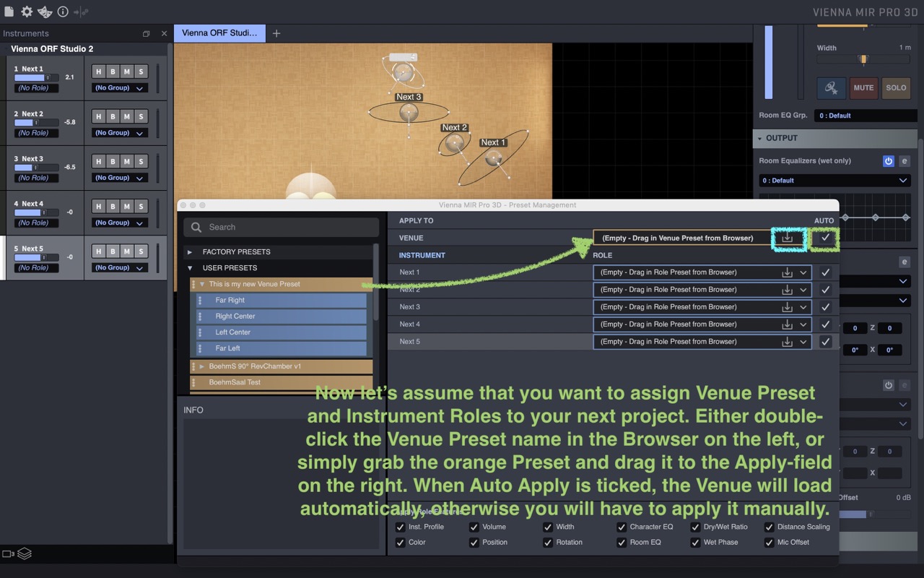The height and width of the screenshot is (578, 924).
Task: Mute Next 5 with its M button
Action: [126, 251]
